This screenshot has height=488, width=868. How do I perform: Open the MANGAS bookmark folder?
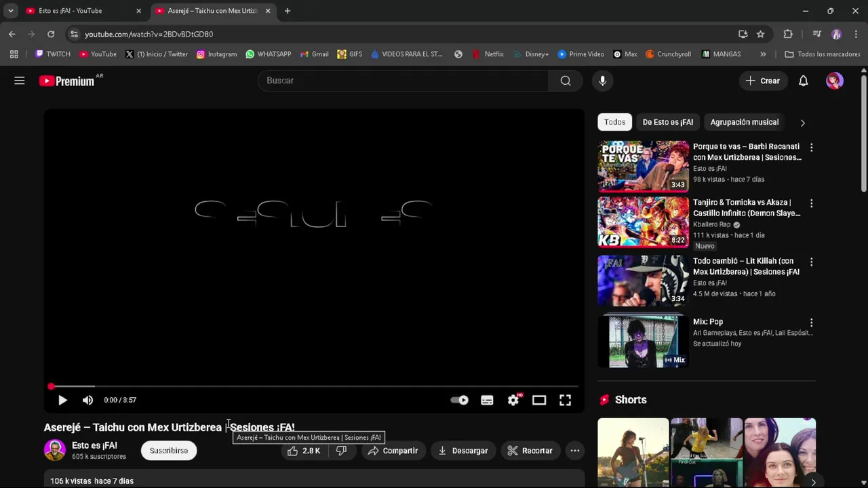tap(722, 54)
